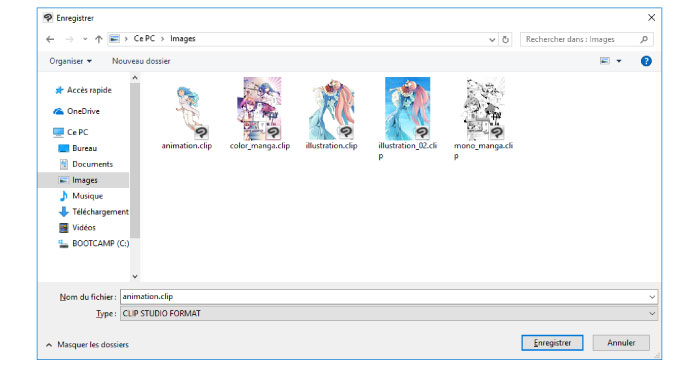
Task: Click the Documents page icon
Action: tap(64, 164)
